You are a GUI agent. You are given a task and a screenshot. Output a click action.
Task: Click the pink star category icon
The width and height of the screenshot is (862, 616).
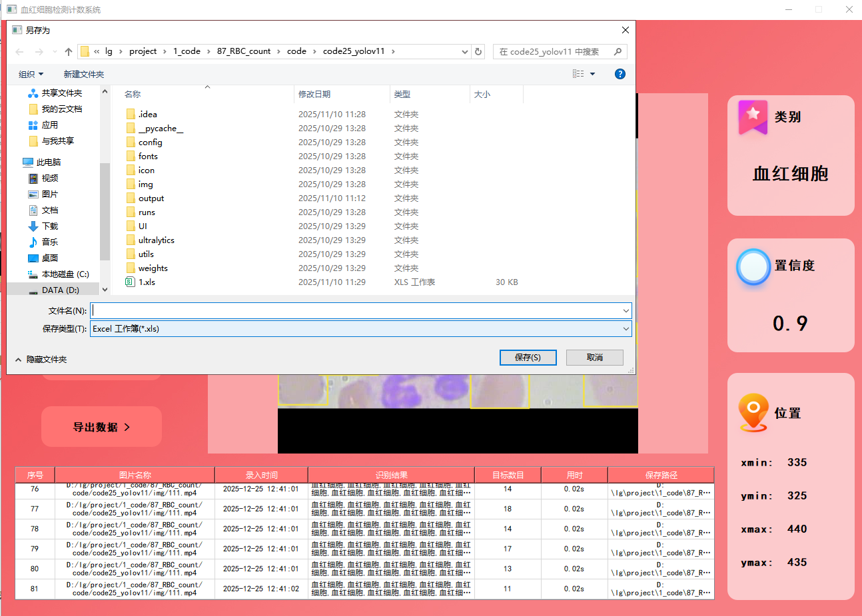753,117
